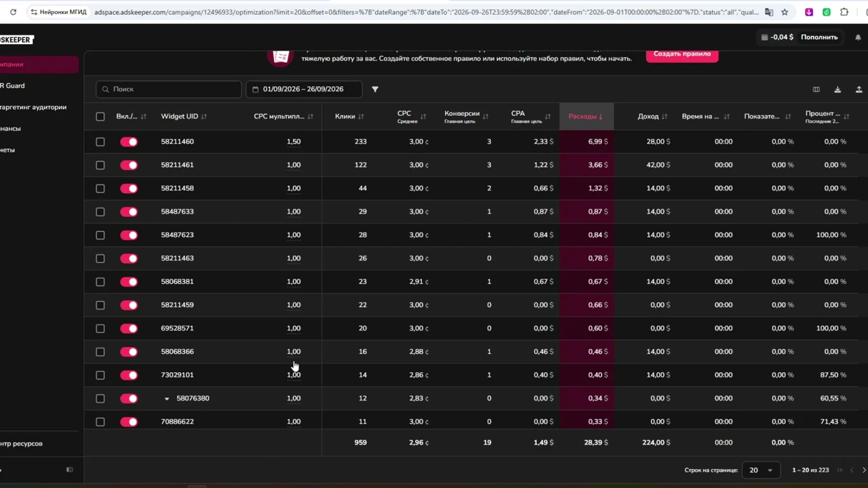Tick checkbox for widget 58487633
This screenshot has height=488, width=868.
(x=100, y=211)
